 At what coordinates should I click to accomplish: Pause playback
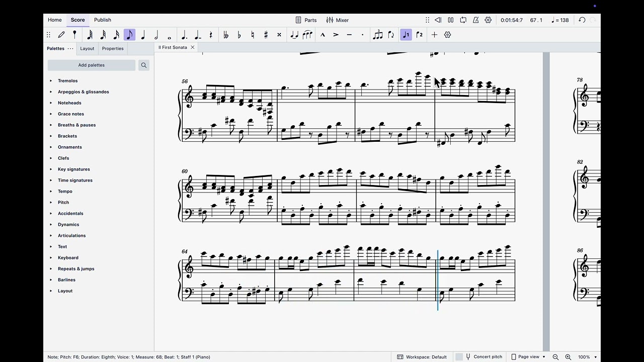pos(450,20)
